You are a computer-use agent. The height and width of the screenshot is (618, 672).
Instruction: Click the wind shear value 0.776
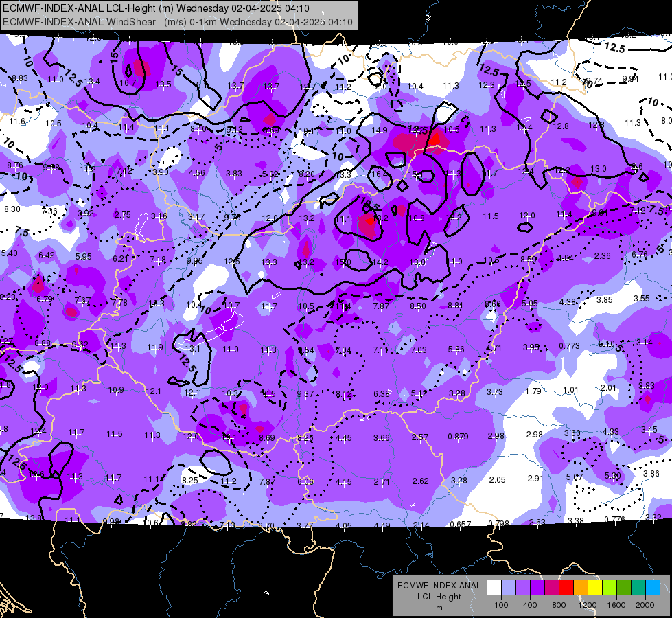coord(614,519)
